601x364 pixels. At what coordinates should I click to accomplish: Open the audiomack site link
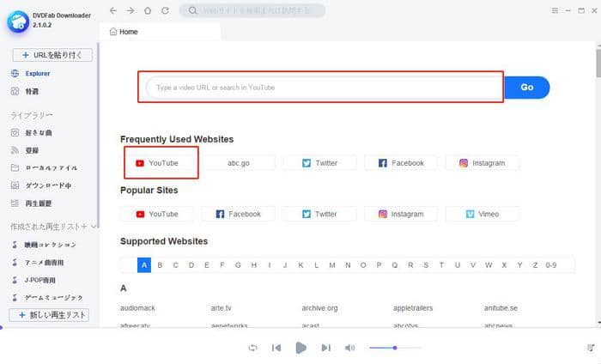click(x=137, y=308)
